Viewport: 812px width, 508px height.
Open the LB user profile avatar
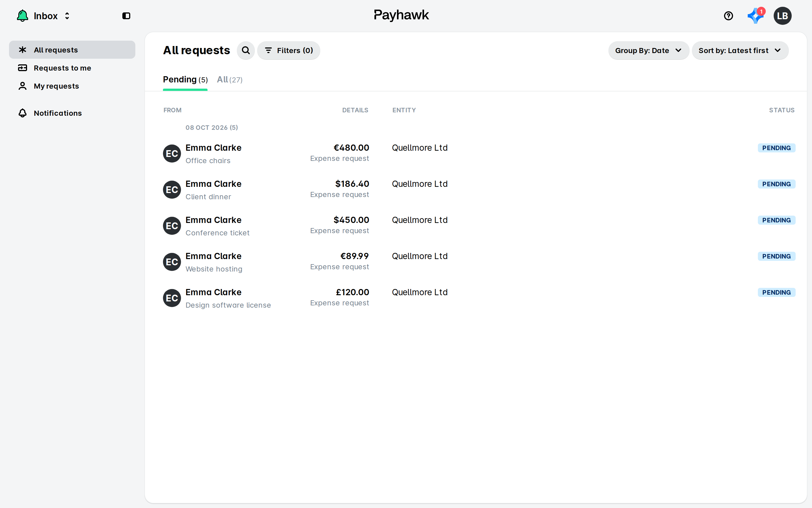click(x=782, y=16)
